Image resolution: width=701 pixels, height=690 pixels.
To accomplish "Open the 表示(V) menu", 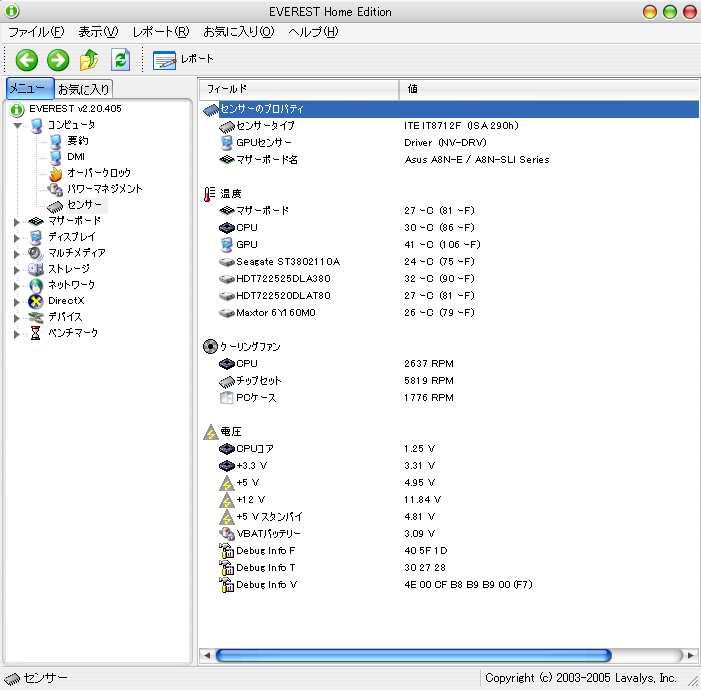I will [x=98, y=32].
